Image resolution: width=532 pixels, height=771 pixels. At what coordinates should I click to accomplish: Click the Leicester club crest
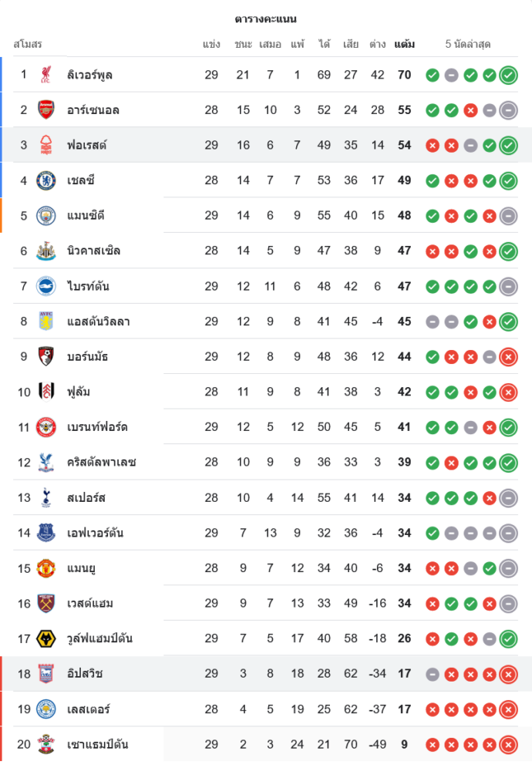(x=45, y=709)
